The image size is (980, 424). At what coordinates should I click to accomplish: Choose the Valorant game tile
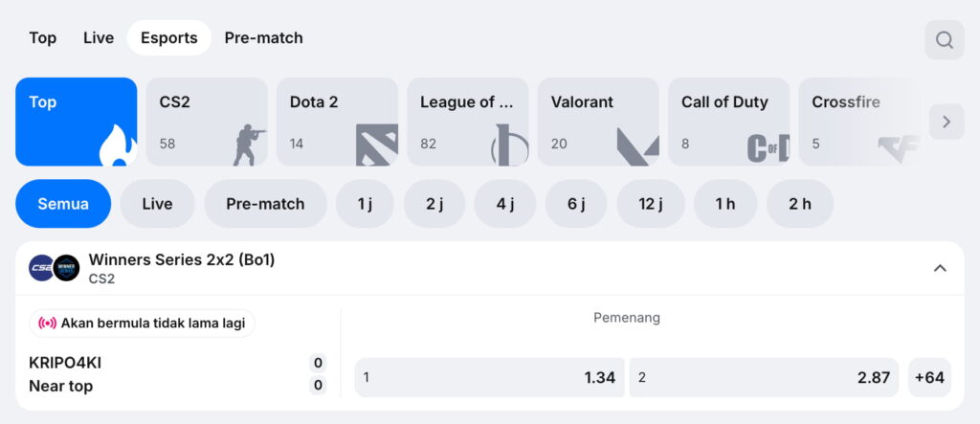[x=598, y=122]
